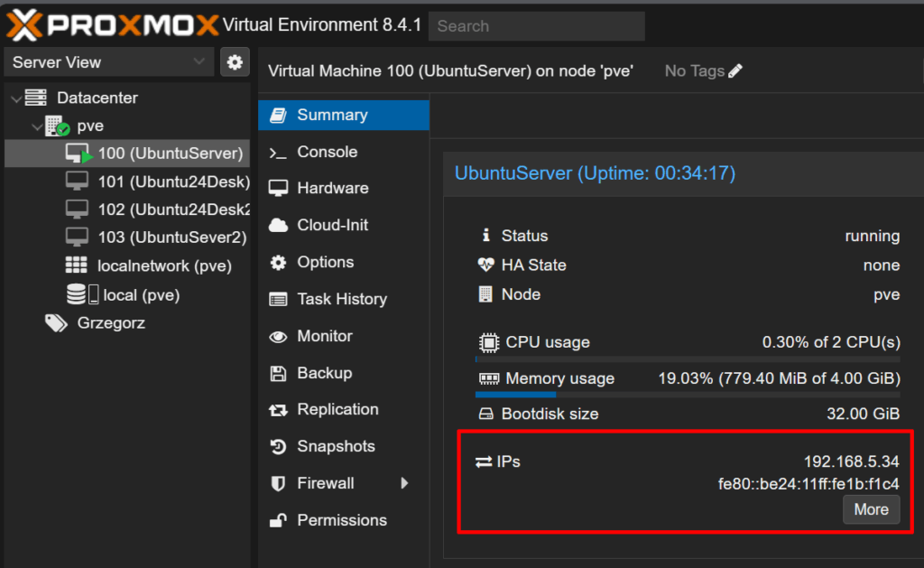
Task: Click the HA State heartbeat icon
Action: [x=485, y=265]
